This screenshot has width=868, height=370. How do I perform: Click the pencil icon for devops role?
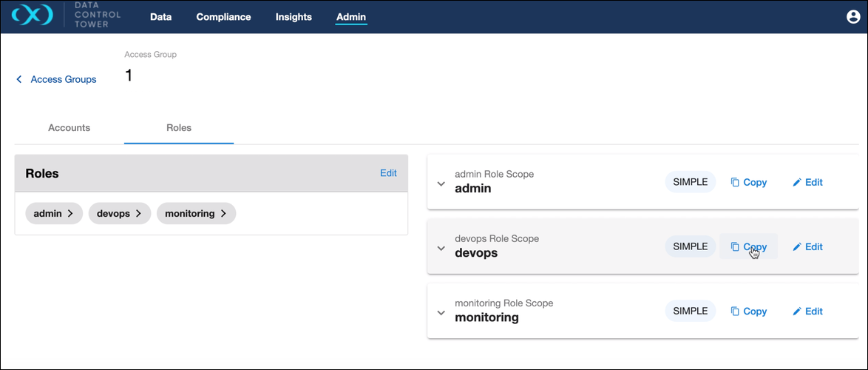pos(797,246)
